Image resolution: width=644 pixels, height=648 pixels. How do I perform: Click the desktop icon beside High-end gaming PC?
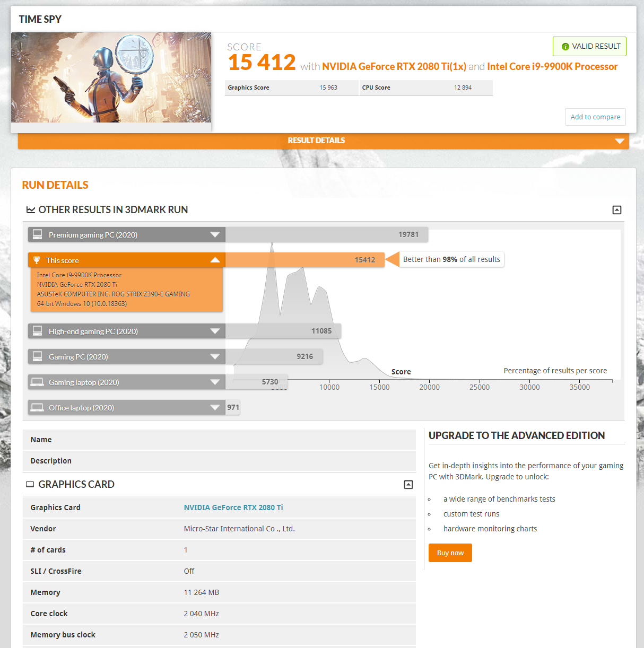[x=37, y=330]
